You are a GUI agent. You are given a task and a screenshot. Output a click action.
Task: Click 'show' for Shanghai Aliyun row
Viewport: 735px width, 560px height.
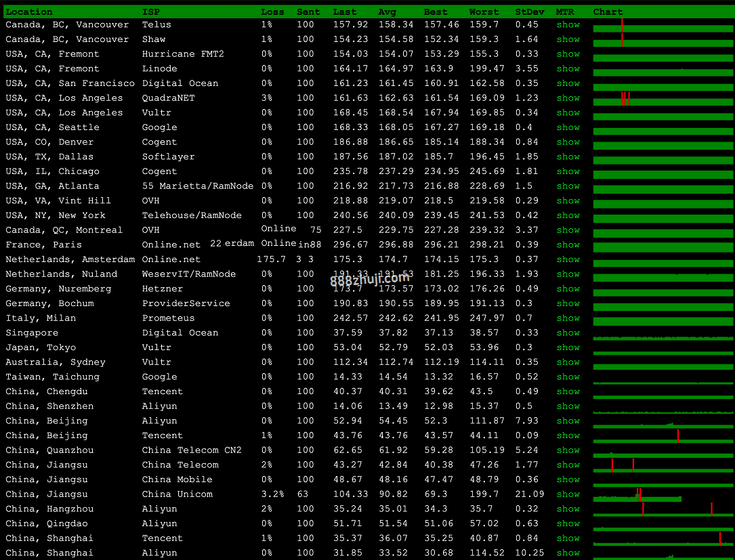point(568,553)
